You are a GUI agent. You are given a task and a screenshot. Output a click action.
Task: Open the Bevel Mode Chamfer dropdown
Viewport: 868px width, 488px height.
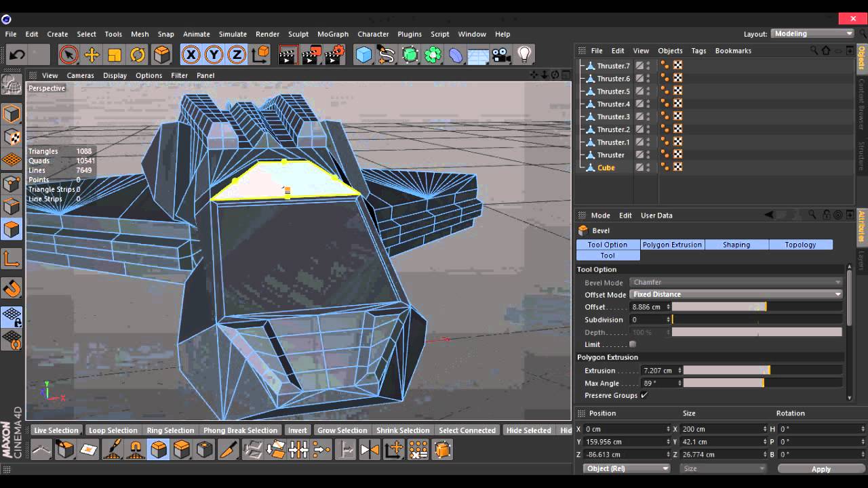click(736, 283)
